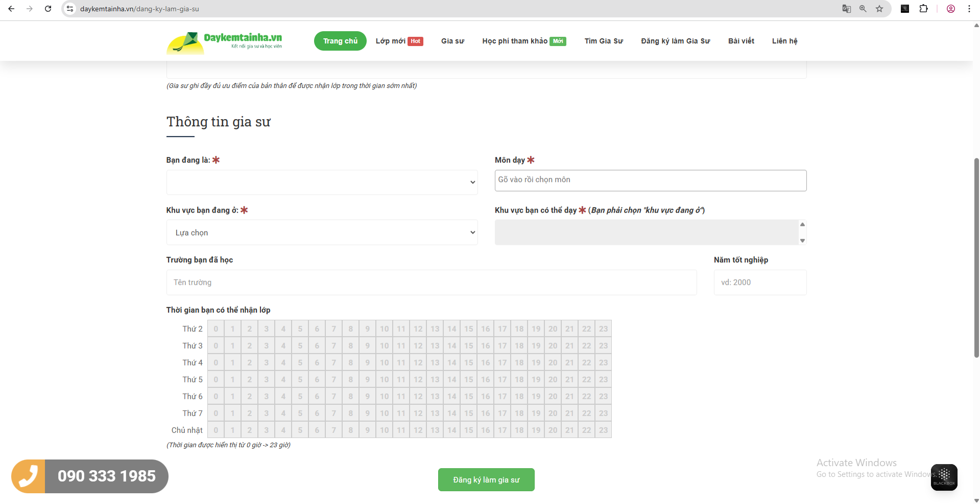
Task: Bookmark page using the star icon
Action: coord(879,9)
